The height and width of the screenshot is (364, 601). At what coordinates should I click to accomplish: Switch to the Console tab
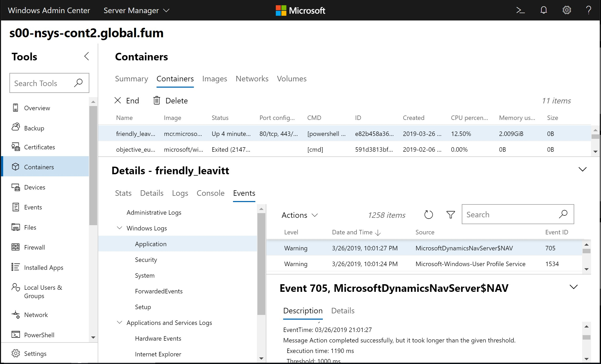tap(210, 193)
